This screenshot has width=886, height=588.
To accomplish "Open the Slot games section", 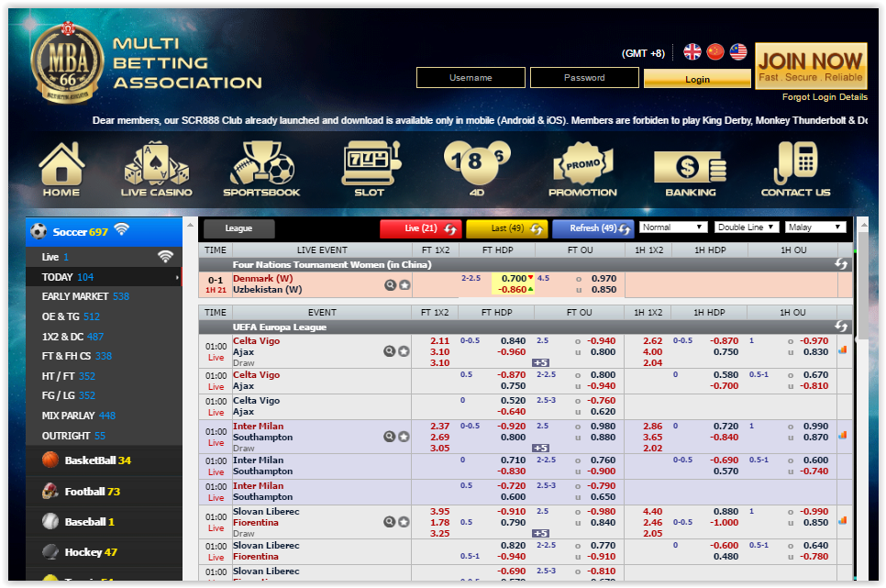I will click(x=370, y=169).
